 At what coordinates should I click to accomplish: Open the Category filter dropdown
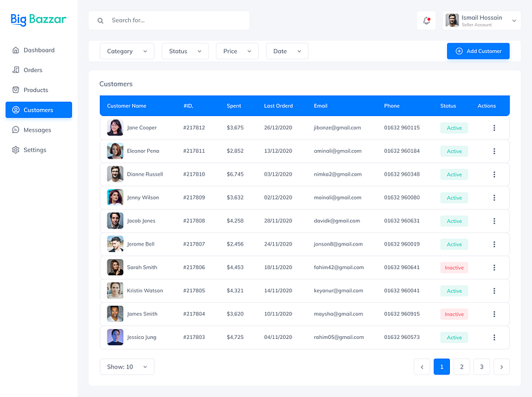click(x=127, y=51)
